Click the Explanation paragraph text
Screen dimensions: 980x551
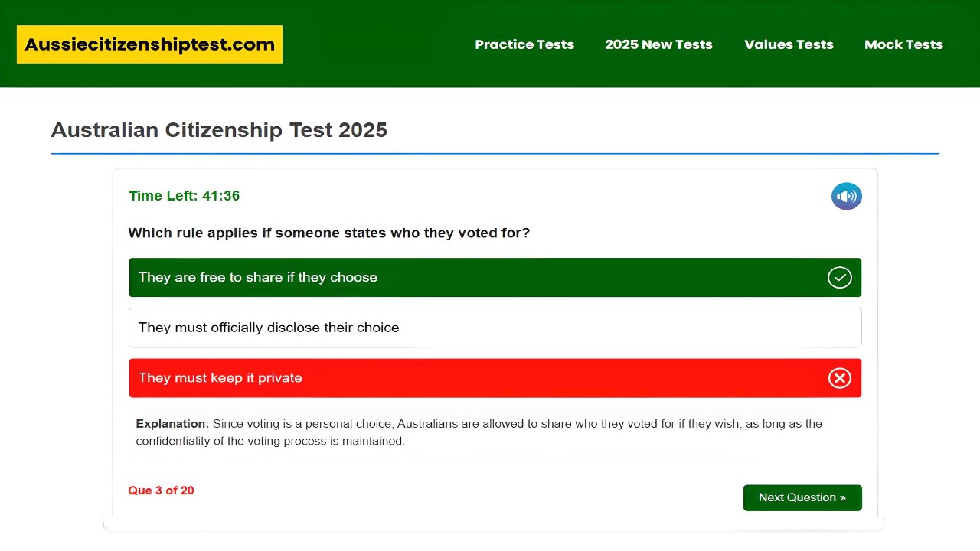pos(479,432)
